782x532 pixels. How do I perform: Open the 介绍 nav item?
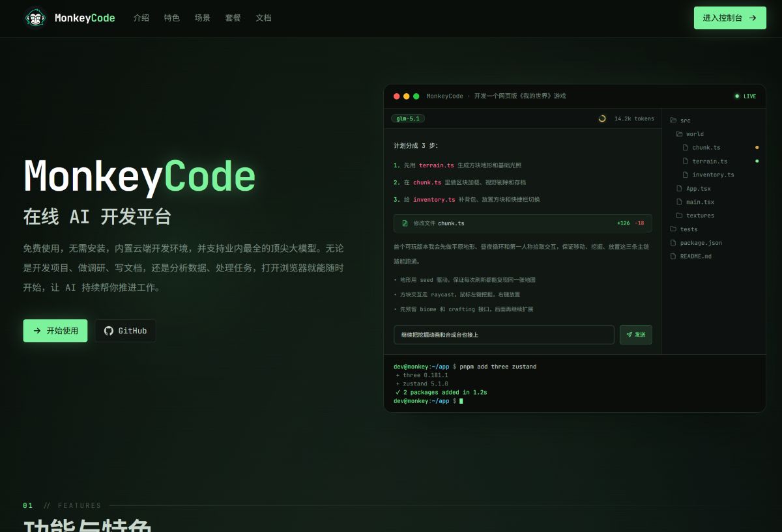click(141, 18)
